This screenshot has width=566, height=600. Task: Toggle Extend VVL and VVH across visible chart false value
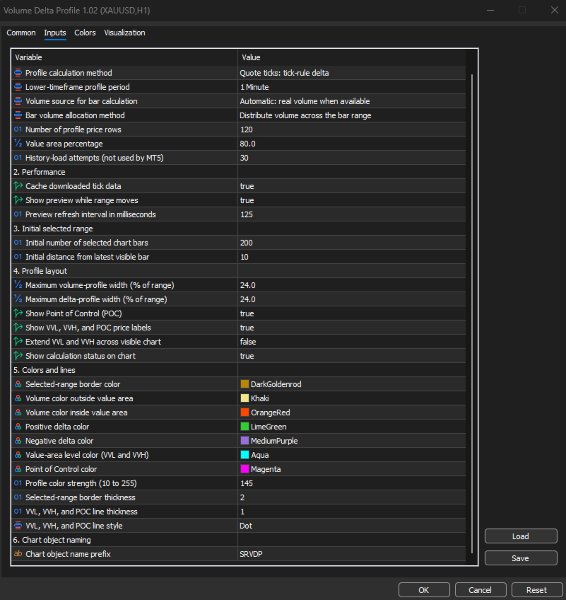tap(351, 342)
